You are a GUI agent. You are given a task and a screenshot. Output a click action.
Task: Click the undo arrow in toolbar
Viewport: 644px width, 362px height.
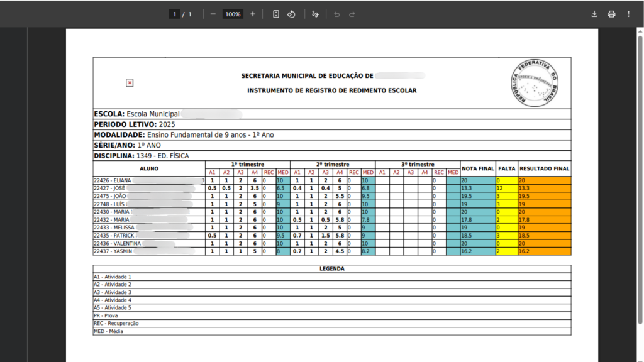point(336,14)
